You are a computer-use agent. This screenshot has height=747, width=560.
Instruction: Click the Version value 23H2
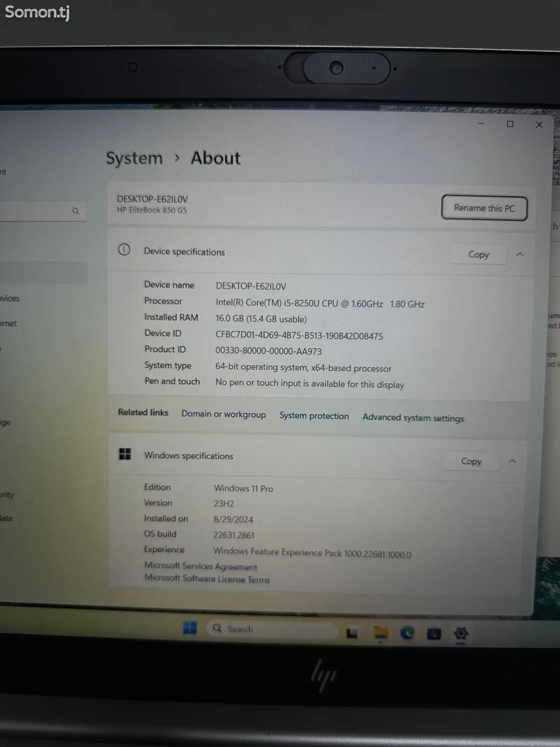pos(224,504)
